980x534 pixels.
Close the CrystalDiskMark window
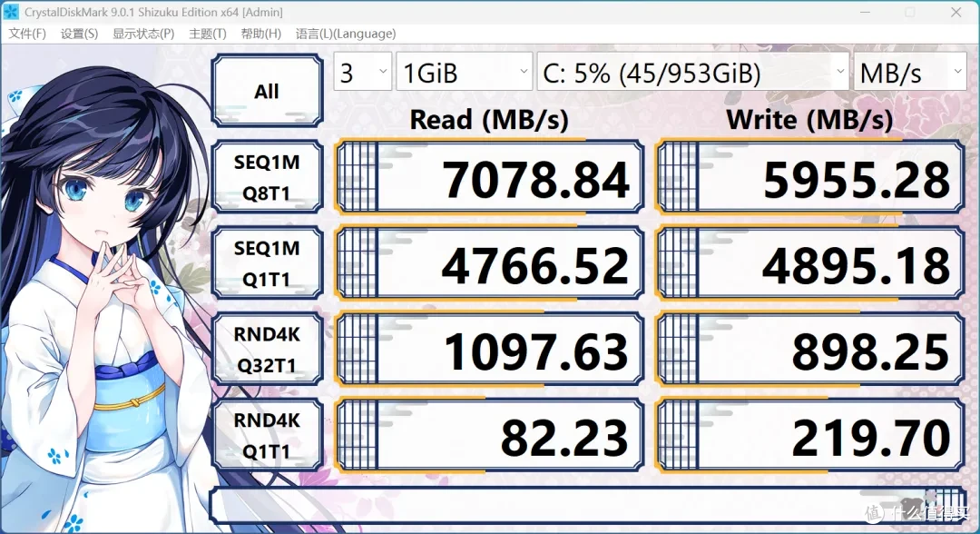[955, 13]
